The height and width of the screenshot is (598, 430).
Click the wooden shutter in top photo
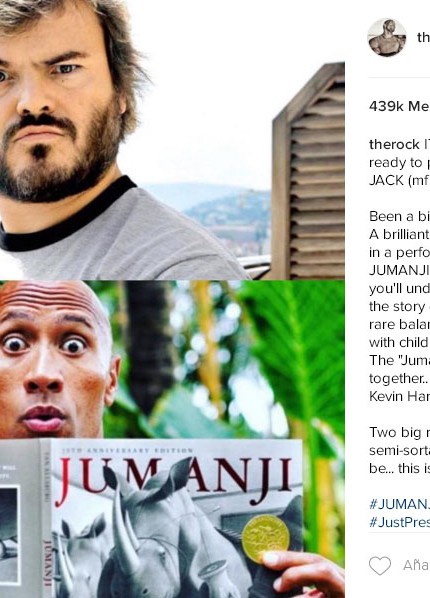click(308, 172)
